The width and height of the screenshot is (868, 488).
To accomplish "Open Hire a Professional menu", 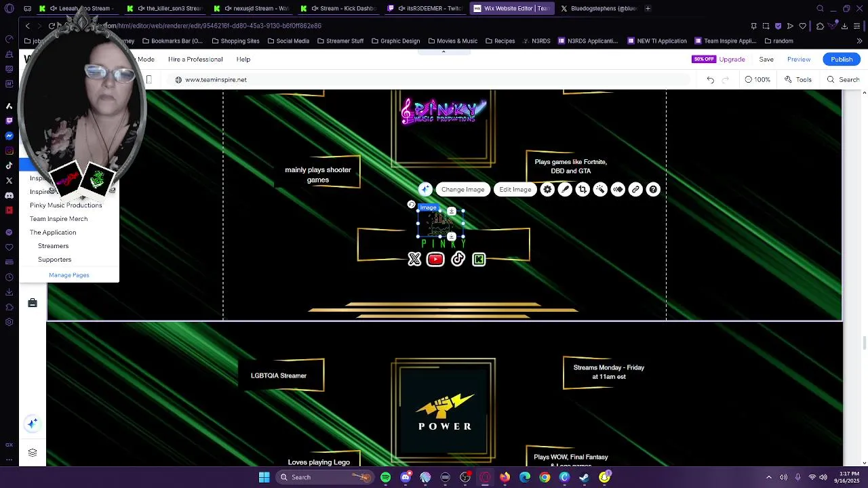I will coord(195,60).
